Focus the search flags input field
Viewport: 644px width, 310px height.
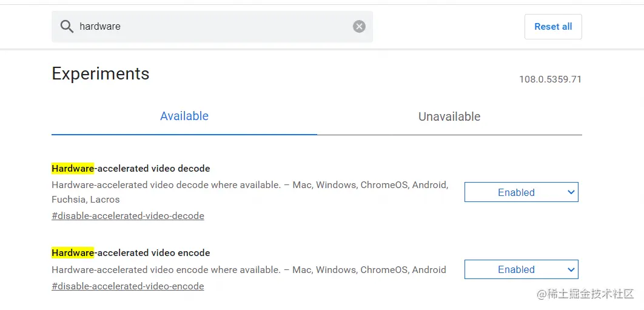[212, 27]
